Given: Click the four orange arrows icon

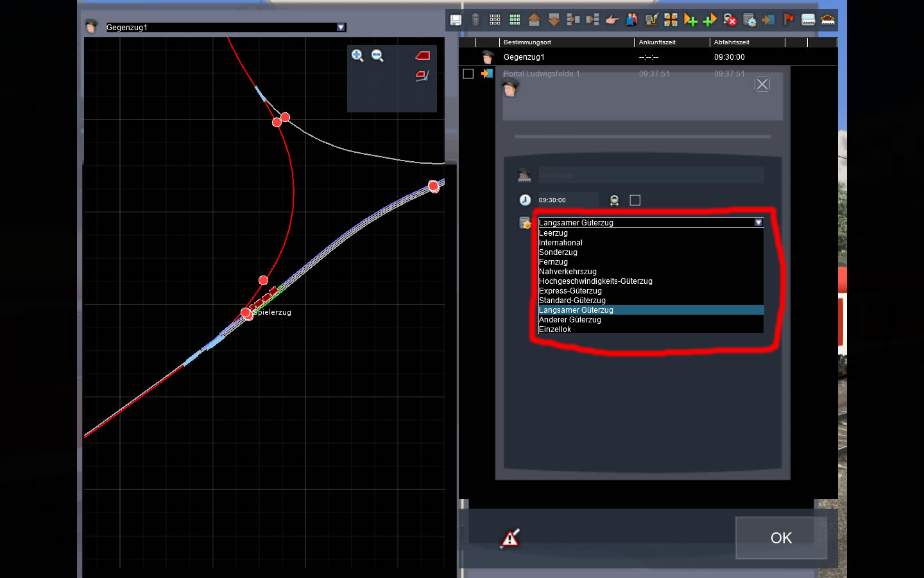Looking at the screenshot, I should click(x=671, y=20).
